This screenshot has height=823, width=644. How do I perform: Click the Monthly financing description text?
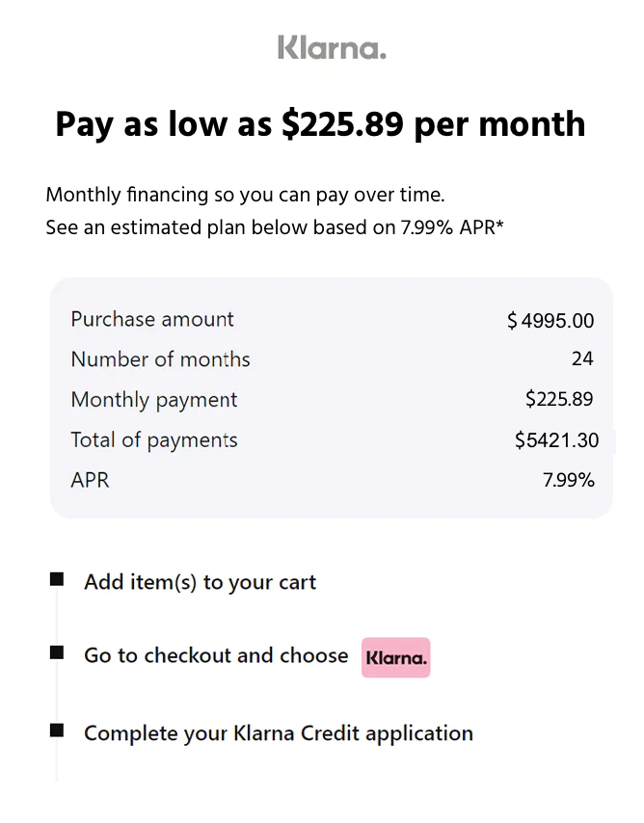coord(245,195)
